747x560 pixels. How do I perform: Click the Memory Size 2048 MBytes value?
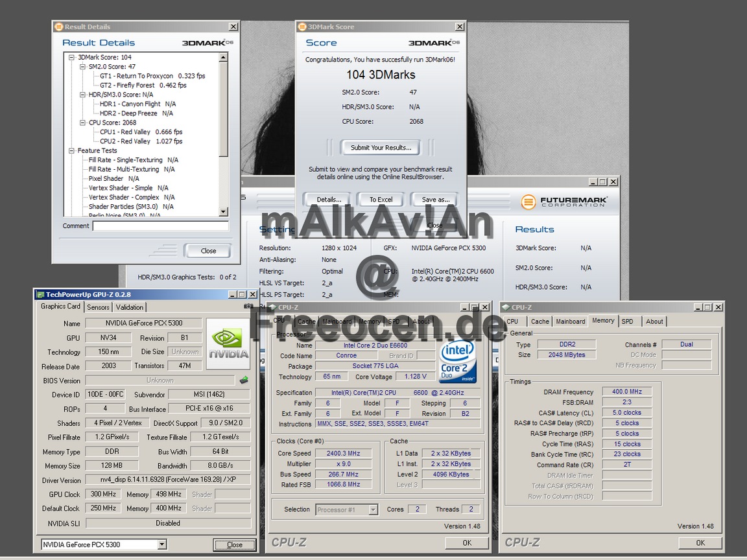567,355
